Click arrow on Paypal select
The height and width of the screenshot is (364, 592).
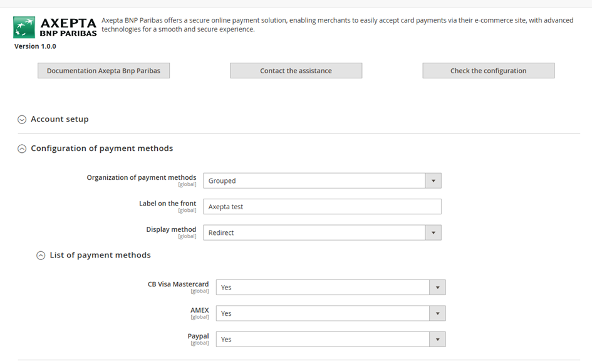[437, 340]
